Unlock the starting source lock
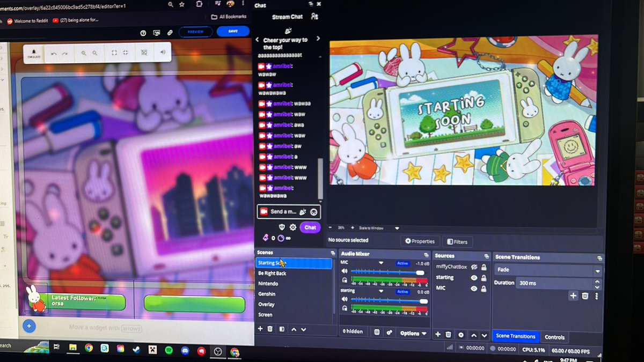The image size is (644, 362). pos(484,278)
